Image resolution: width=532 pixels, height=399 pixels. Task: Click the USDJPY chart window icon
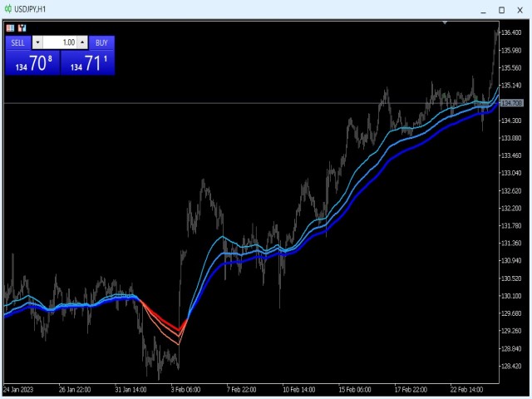[x=7, y=9]
